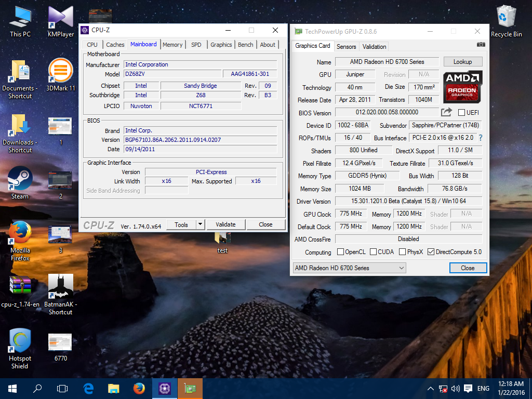
Task: Toggle OpenCL checkbox in GPU-Z
Action: [x=340, y=252]
